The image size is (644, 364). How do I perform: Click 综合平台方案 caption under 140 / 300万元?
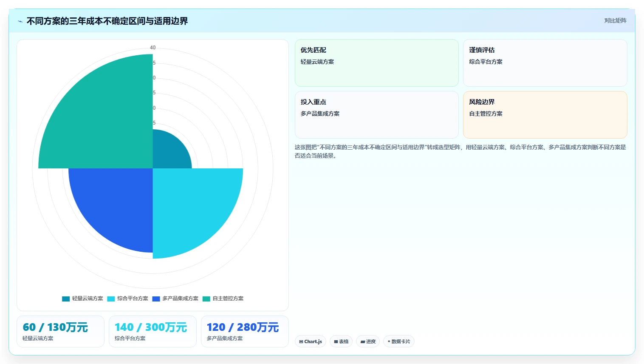[130, 338]
